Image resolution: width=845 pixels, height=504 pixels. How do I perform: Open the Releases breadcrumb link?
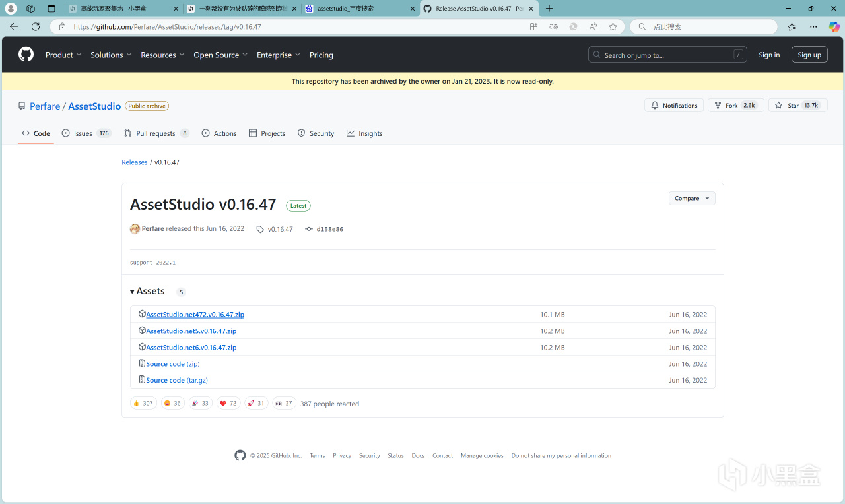click(x=135, y=162)
